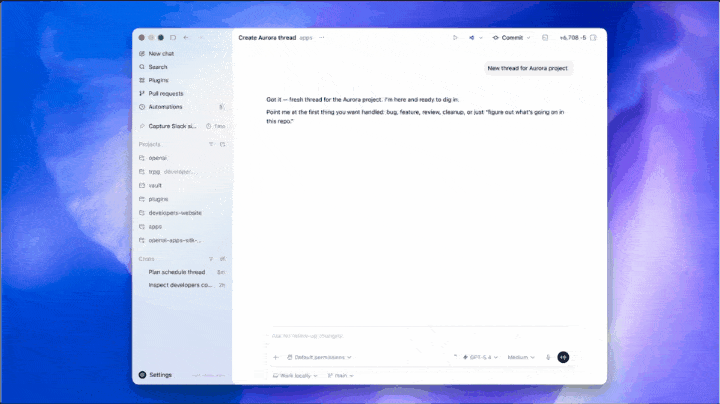The image size is (720, 404).
Task: Click the Commit button
Action: [508, 38]
